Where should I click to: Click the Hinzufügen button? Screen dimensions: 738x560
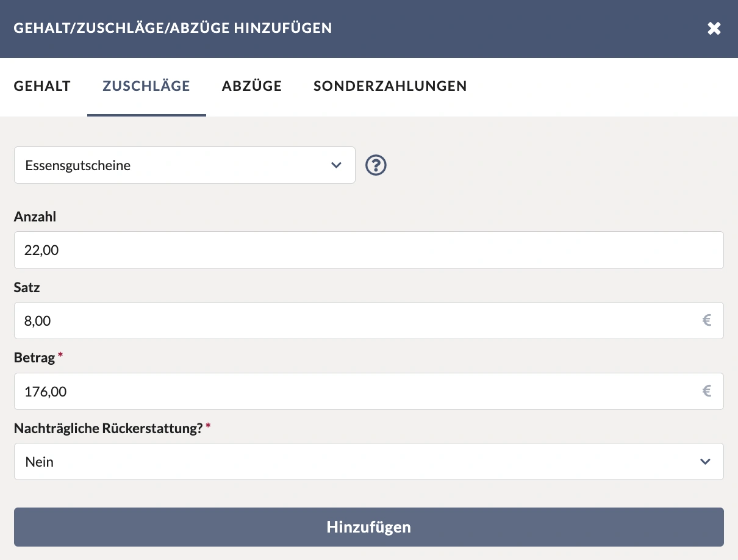pyautogui.click(x=368, y=526)
